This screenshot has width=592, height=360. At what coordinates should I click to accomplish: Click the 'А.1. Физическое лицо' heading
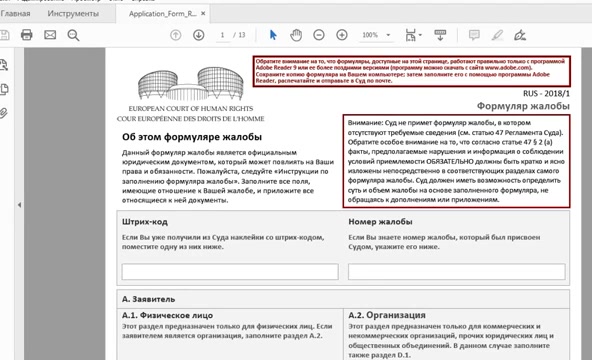[x=167, y=315]
